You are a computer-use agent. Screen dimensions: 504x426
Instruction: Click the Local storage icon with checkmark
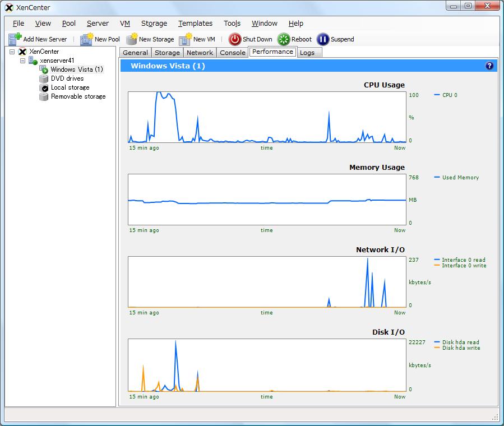(44, 87)
